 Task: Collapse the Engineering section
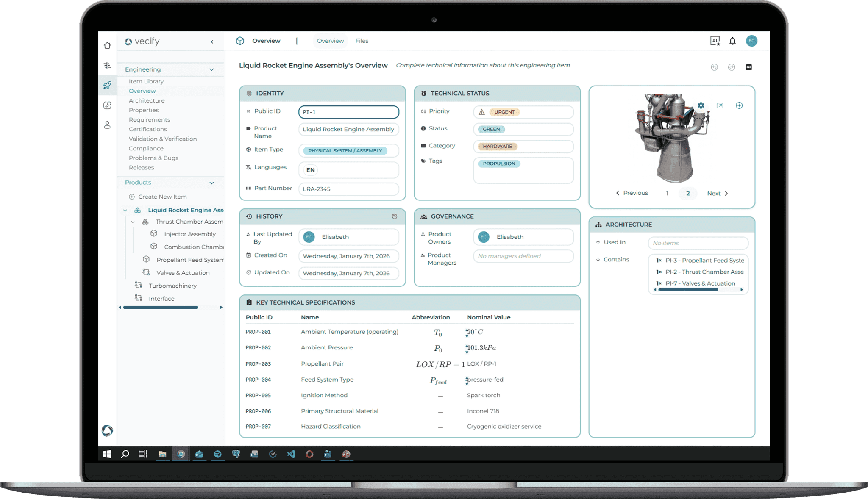pos(211,69)
